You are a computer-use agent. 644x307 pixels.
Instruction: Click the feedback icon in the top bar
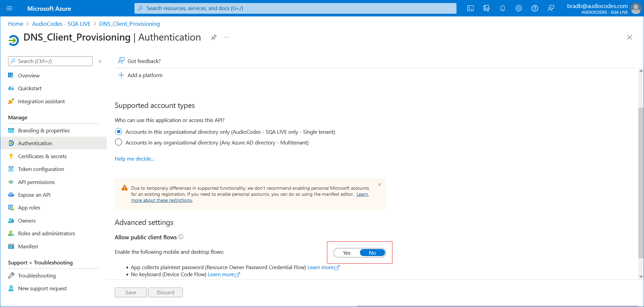click(551, 8)
